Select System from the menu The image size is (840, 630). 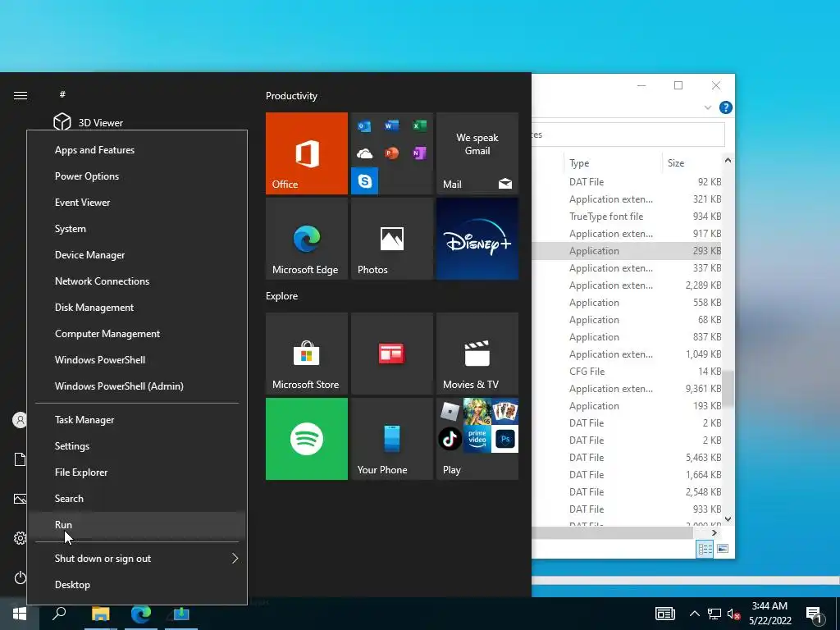point(138,229)
